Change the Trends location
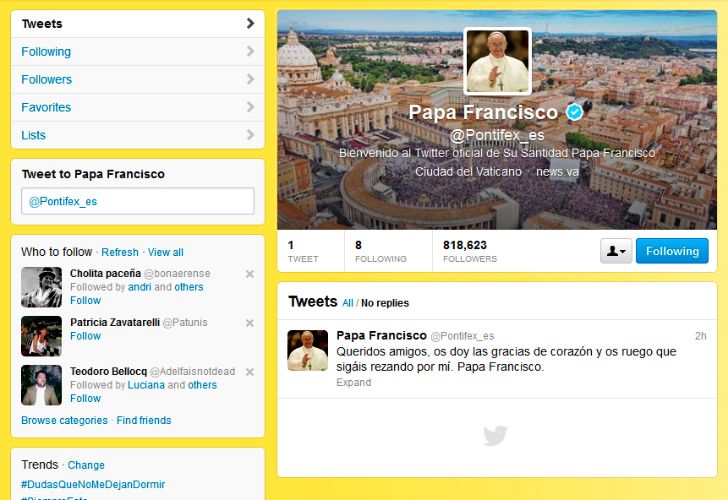Screen dimensions: 728x500 tap(86, 465)
